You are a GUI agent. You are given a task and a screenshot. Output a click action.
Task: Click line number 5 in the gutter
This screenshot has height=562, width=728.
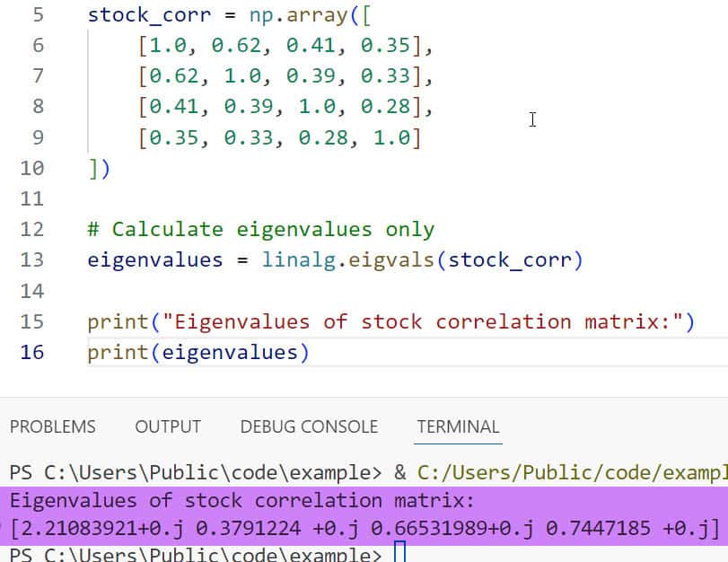click(x=37, y=15)
